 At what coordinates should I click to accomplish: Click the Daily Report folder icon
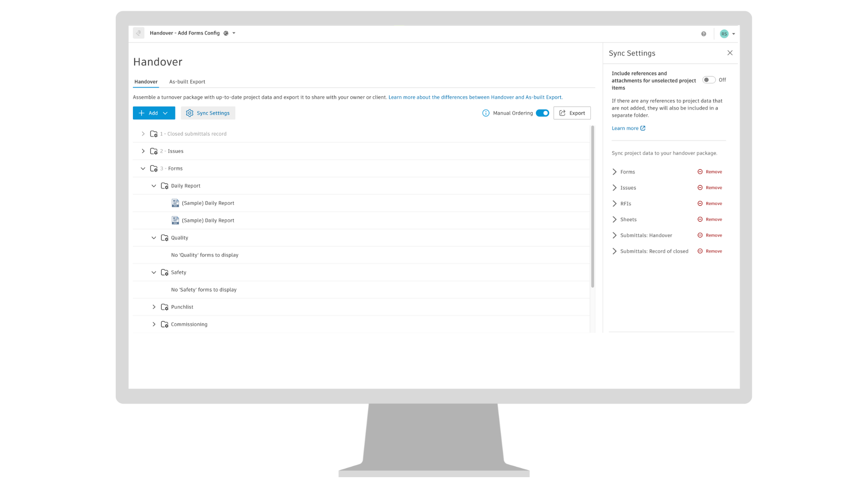pos(165,186)
